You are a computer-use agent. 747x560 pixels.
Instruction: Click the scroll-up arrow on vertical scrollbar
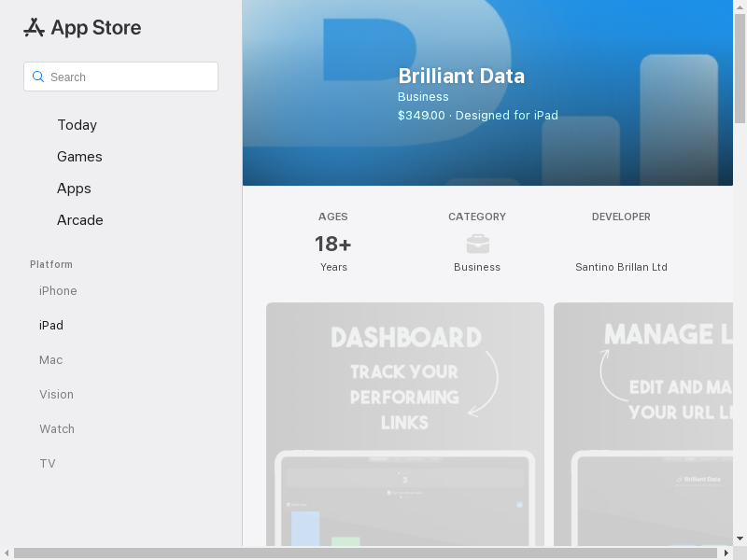click(740, 6)
